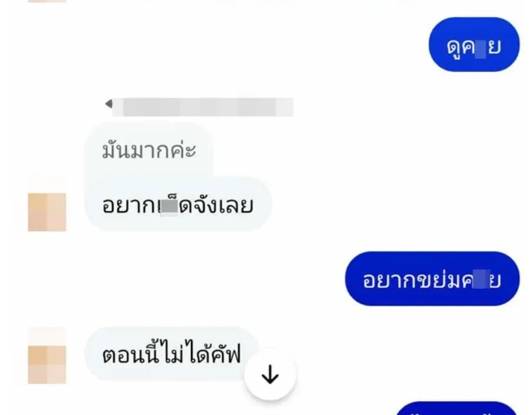Select the incoming message ตอนนี้ไม่ได้คัฟ
The height and width of the screenshot is (415, 532).
[x=172, y=354]
